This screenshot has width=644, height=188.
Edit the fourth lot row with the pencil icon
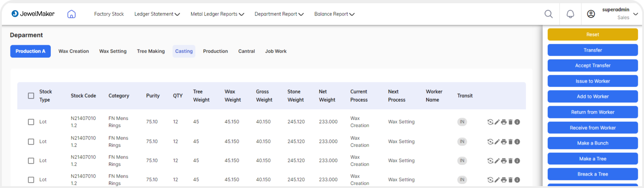(497, 180)
